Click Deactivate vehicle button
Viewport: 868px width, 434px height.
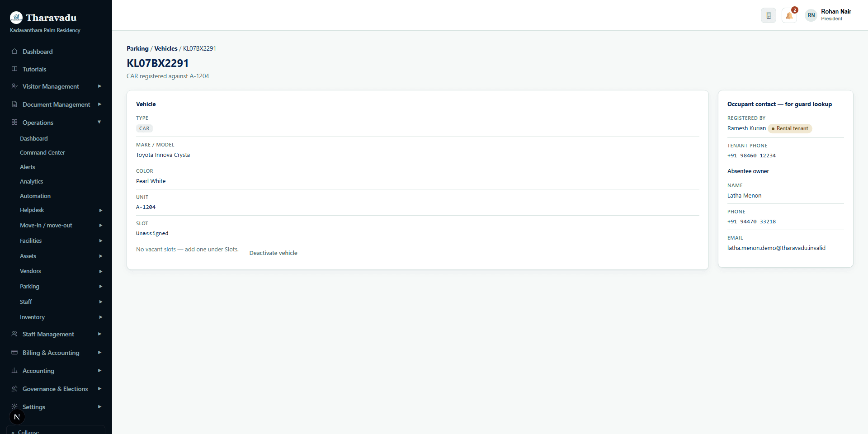(x=273, y=253)
